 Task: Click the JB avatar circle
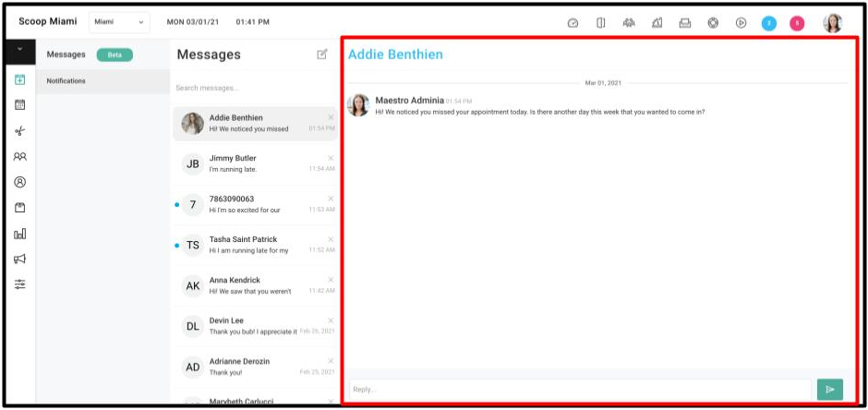[193, 164]
